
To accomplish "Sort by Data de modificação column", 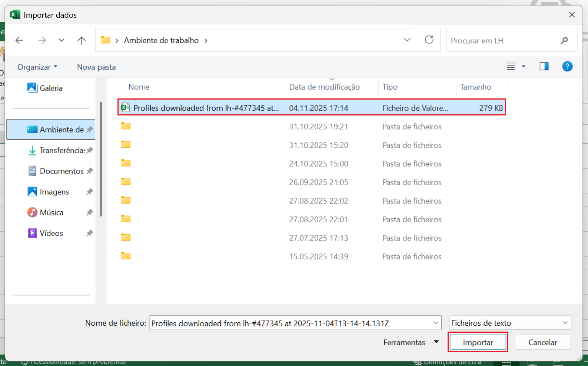I will (x=324, y=87).
